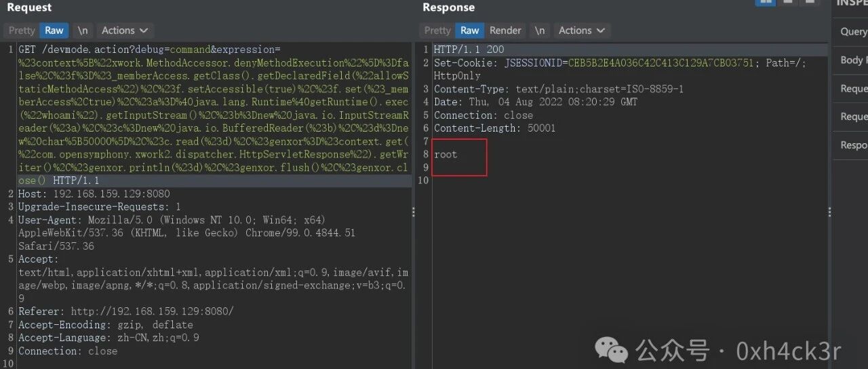Click the Response panel heading
The image size is (868, 369).
(x=448, y=7)
